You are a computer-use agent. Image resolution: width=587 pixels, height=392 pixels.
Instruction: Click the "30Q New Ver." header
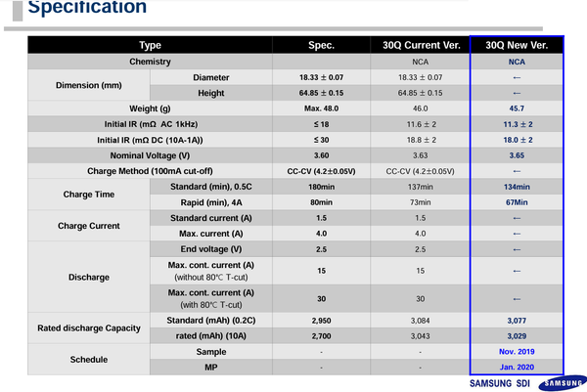[x=517, y=45]
